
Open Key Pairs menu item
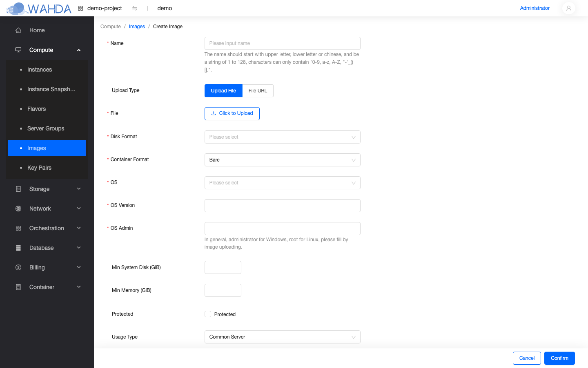click(x=47, y=168)
